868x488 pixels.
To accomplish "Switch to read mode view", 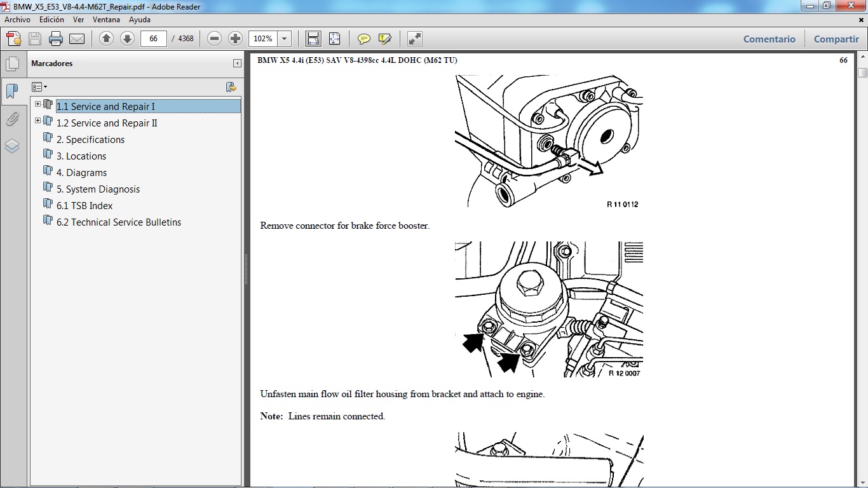I will coord(414,39).
